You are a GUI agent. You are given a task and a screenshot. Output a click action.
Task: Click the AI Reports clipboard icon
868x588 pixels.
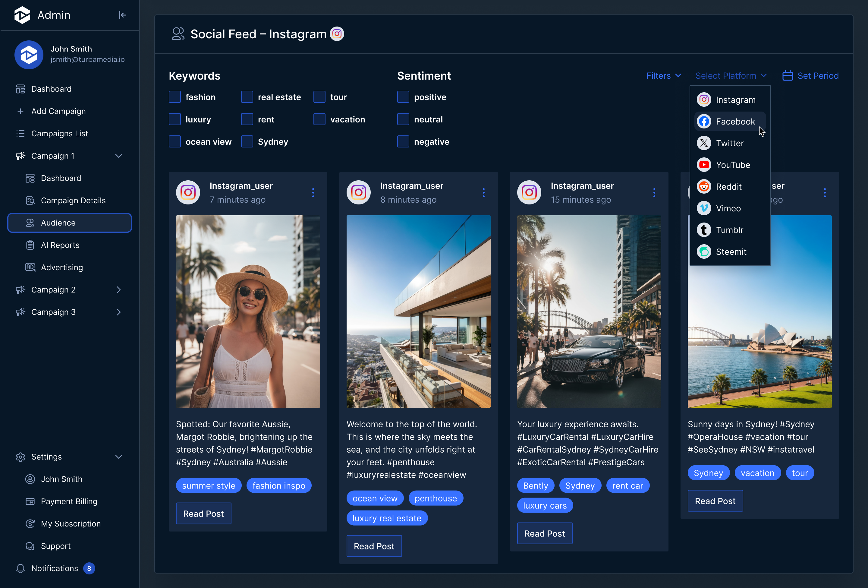[x=30, y=245]
